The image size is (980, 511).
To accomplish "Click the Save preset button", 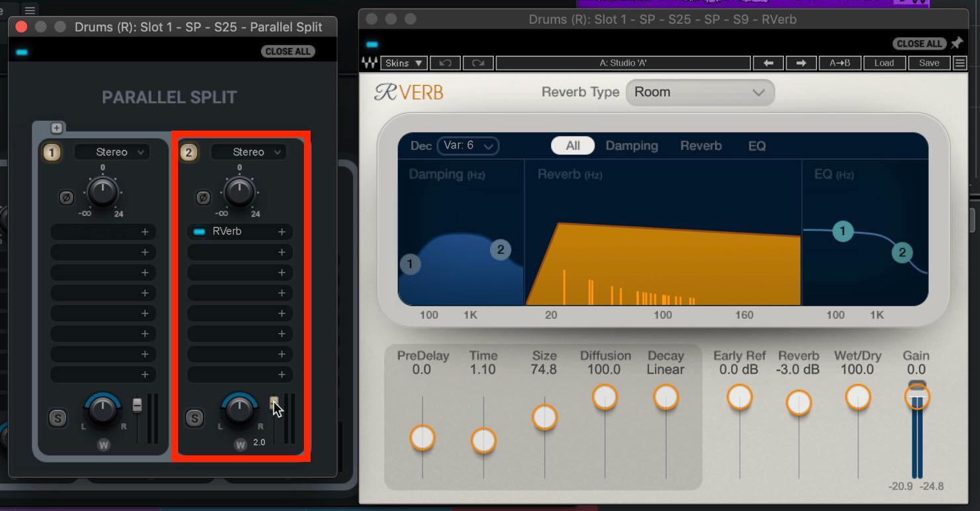I will click(929, 63).
